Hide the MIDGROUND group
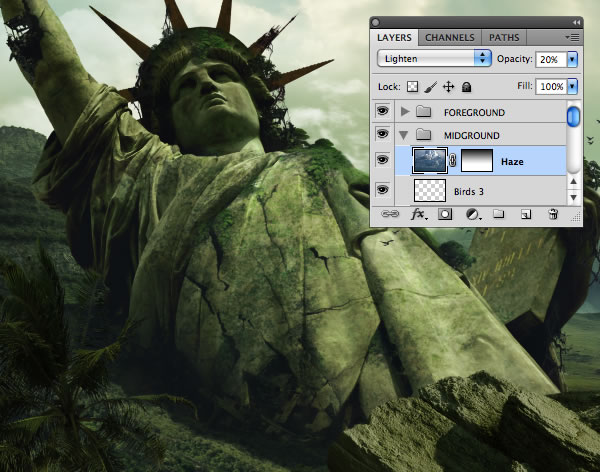This screenshot has width=600, height=472. pyautogui.click(x=383, y=134)
